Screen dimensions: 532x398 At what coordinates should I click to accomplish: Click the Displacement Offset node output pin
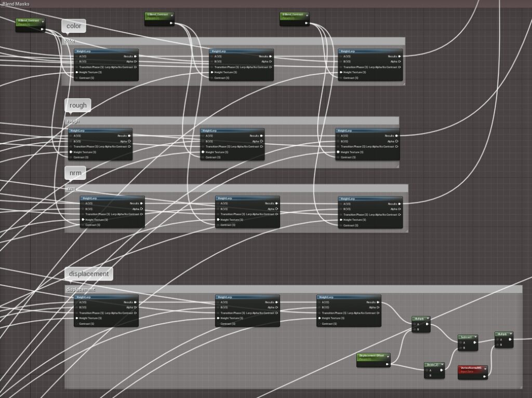click(x=387, y=364)
